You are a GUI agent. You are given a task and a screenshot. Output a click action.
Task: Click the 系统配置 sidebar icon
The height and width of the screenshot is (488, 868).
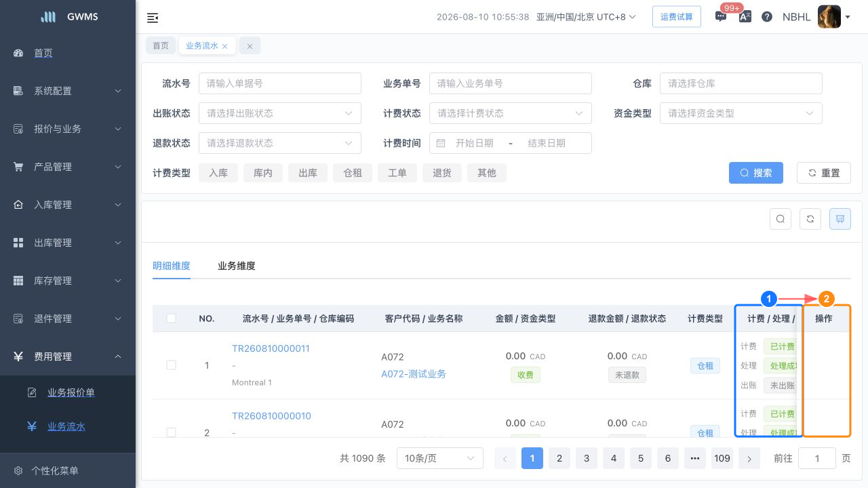18,91
